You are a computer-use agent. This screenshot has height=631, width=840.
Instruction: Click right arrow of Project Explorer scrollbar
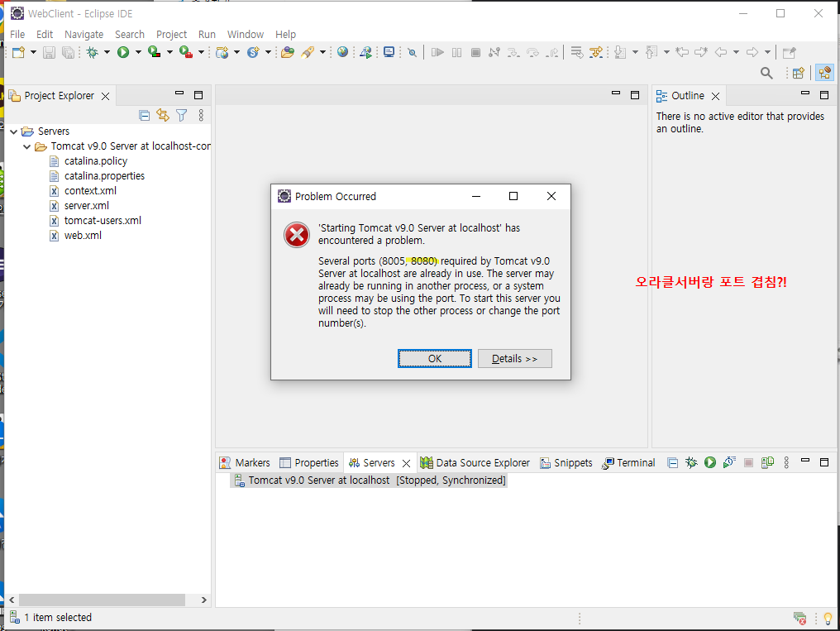203,600
